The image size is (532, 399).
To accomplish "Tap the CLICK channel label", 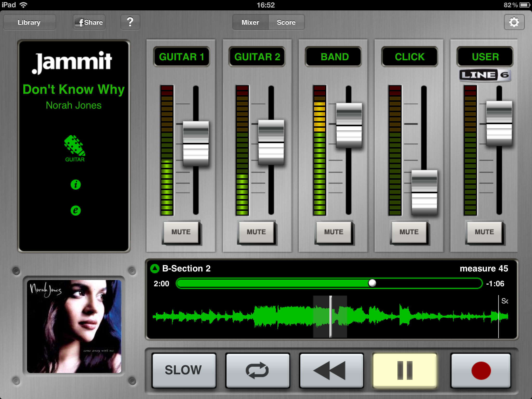I will tap(410, 57).
